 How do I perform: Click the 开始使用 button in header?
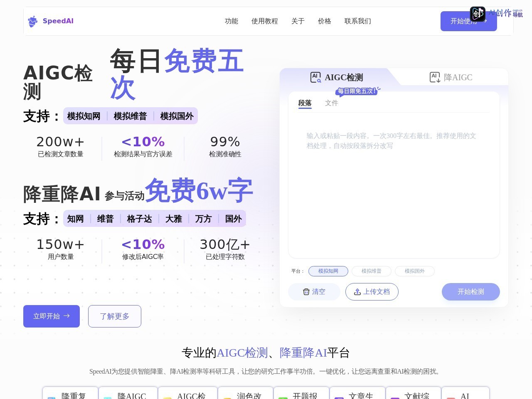[469, 21]
